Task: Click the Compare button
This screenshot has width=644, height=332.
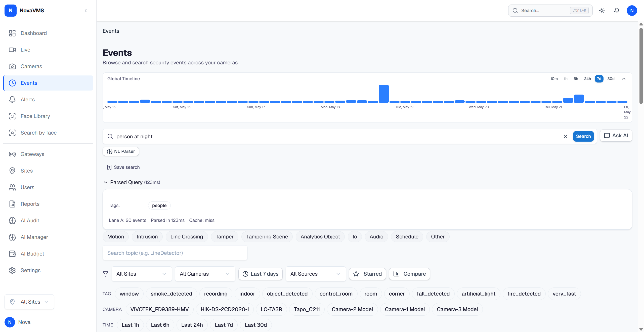Action: tap(409, 274)
